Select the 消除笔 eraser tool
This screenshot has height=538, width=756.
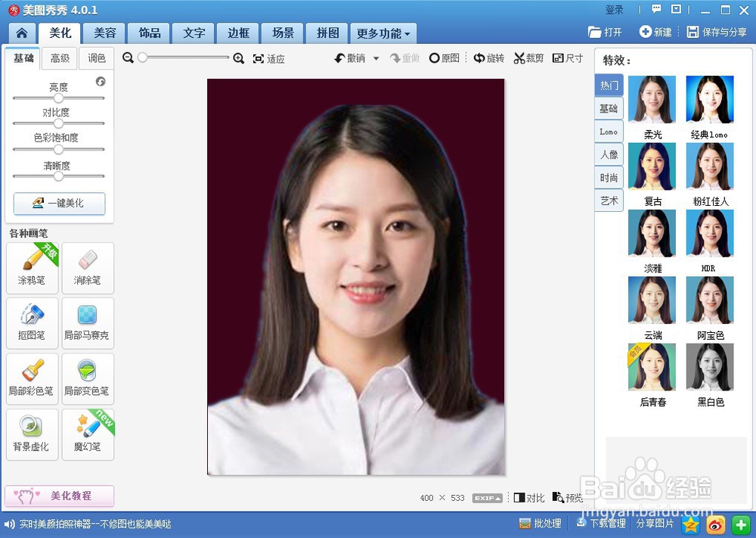tap(88, 269)
